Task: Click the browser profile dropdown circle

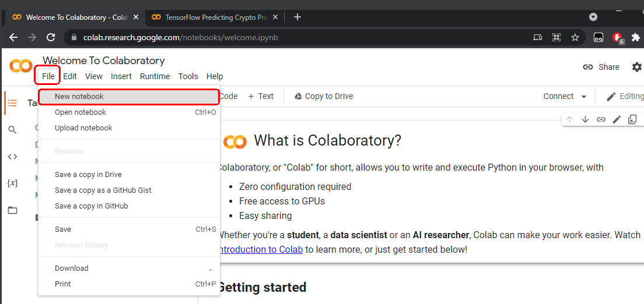Action: [x=593, y=17]
